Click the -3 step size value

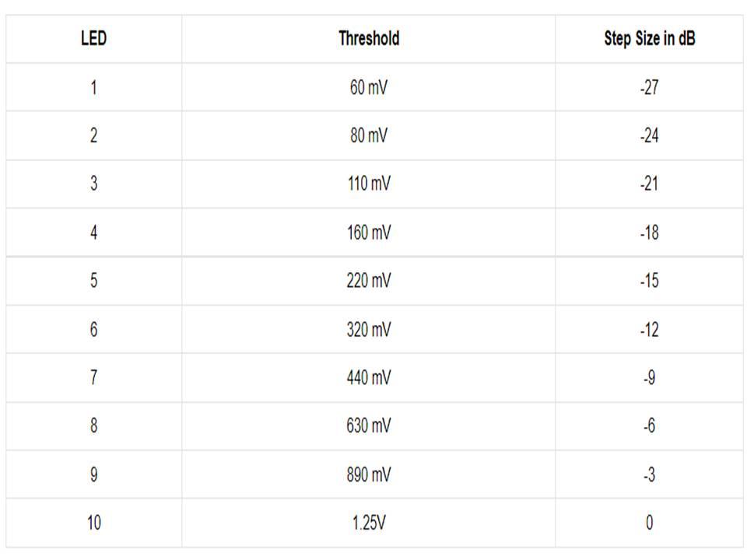pos(649,474)
